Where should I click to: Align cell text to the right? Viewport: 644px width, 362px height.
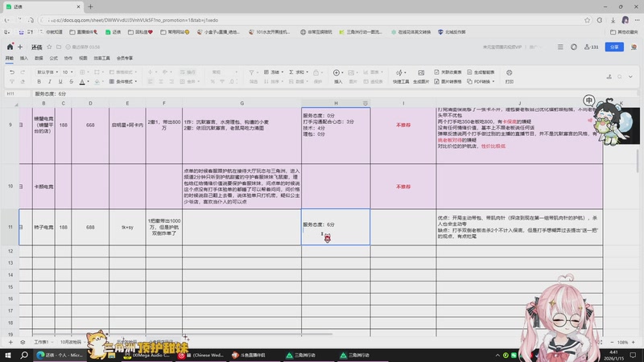[x=171, y=82]
